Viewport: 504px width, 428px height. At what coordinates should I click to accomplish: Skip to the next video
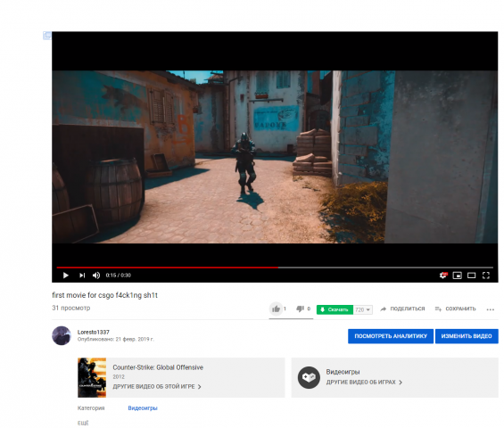click(82, 275)
